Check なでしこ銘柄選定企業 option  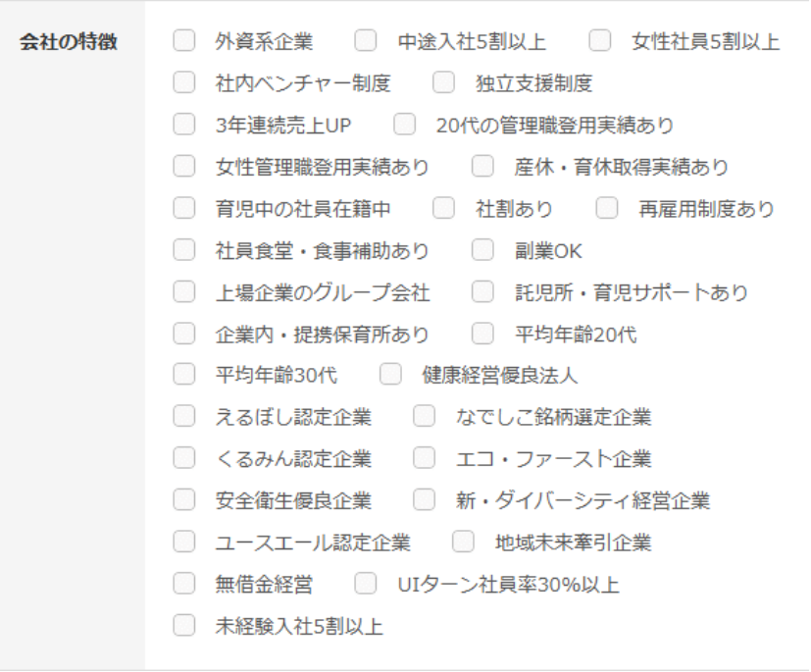click(423, 417)
